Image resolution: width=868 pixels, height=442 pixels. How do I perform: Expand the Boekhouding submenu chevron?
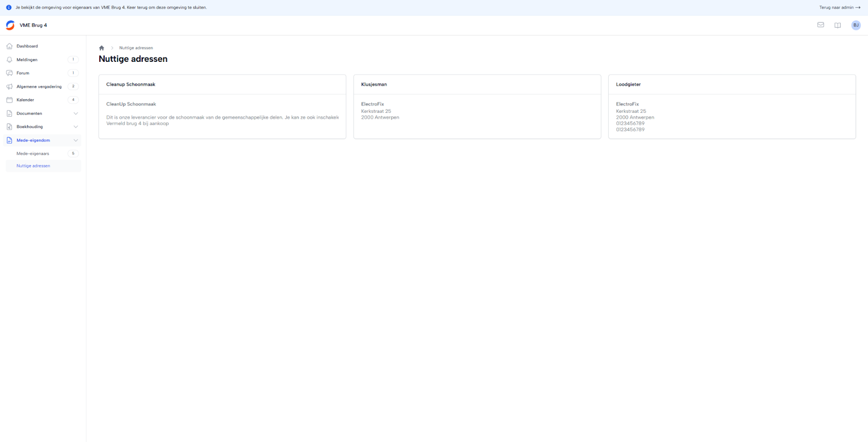coord(75,127)
